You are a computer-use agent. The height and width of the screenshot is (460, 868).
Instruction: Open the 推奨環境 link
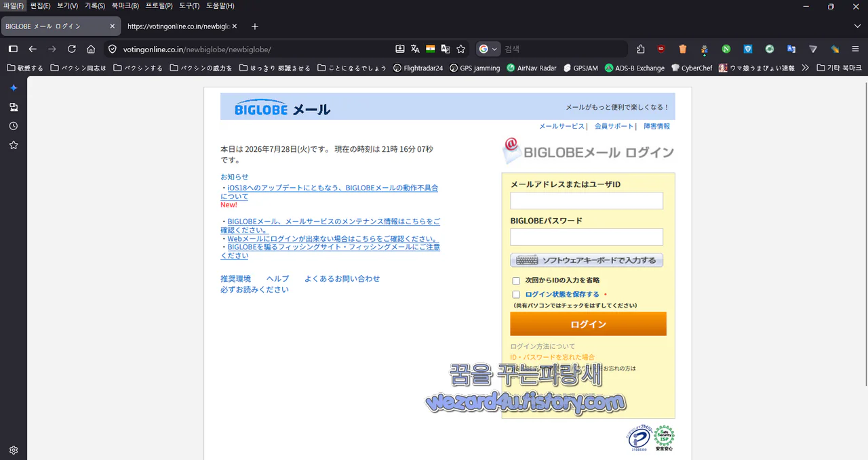tap(235, 278)
